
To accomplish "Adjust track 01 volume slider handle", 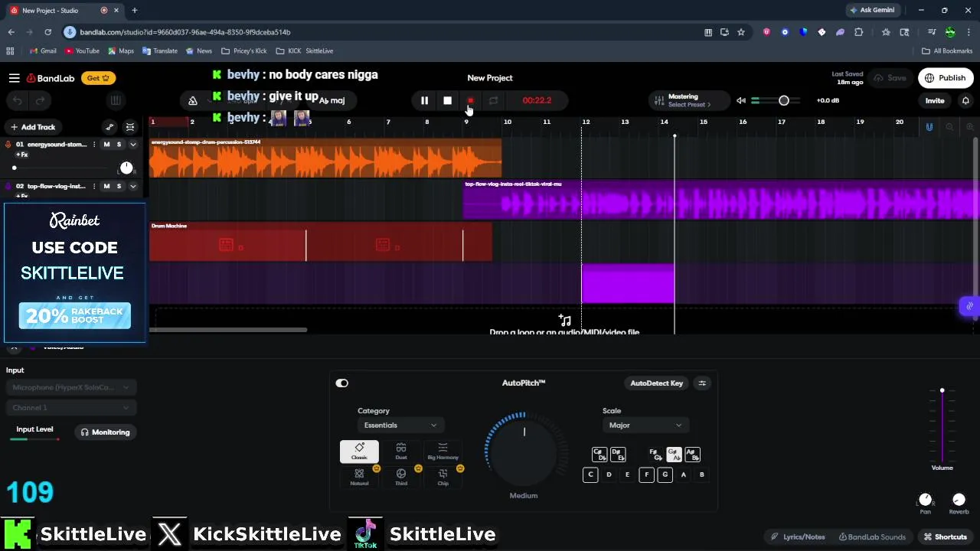I will [x=14, y=168].
